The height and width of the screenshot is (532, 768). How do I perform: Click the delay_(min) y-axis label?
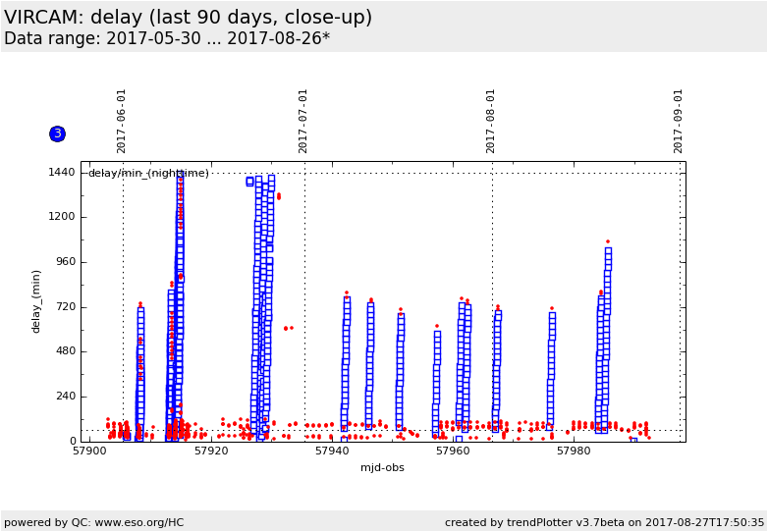coord(36,301)
